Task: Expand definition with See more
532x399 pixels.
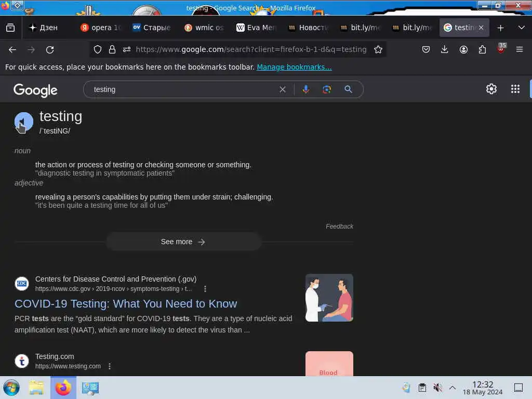Action: click(183, 242)
